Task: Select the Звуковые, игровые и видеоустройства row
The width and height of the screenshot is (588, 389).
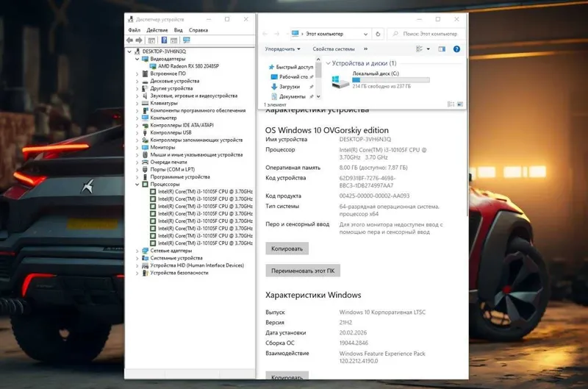Action: (193, 96)
